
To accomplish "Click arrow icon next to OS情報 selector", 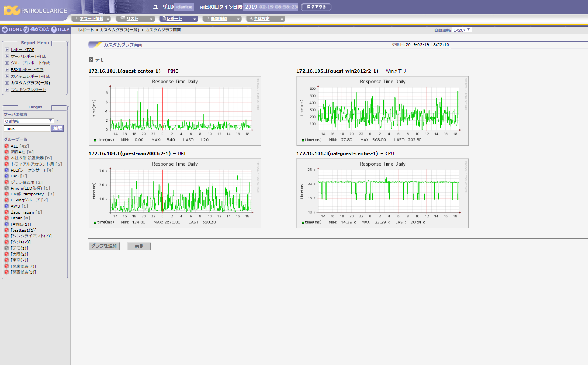I will coord(56,121).
